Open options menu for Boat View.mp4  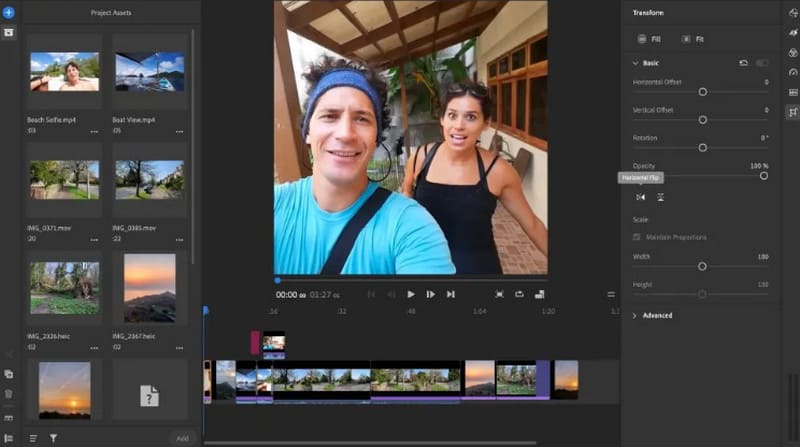pos(178,131)
